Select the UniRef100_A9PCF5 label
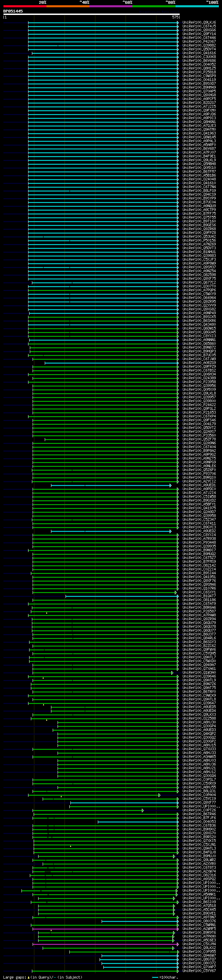The height and width of the screenshot is (980, 222). (199, 99)
